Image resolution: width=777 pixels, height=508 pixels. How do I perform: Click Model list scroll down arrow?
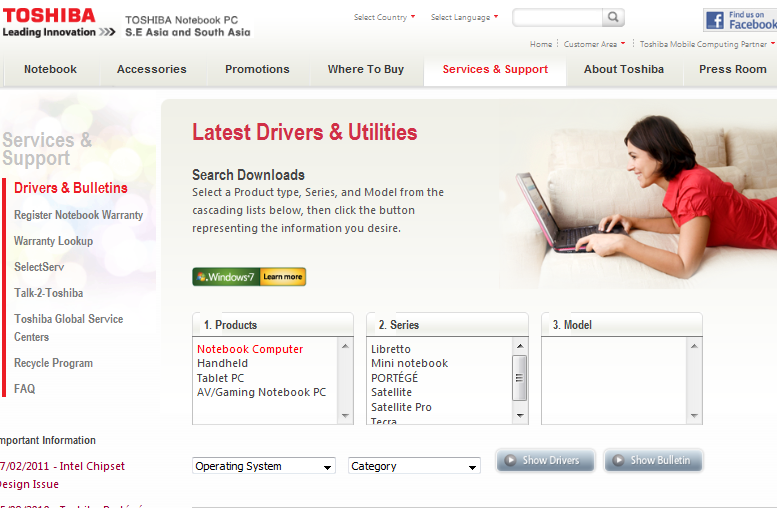tap(694, 416)
